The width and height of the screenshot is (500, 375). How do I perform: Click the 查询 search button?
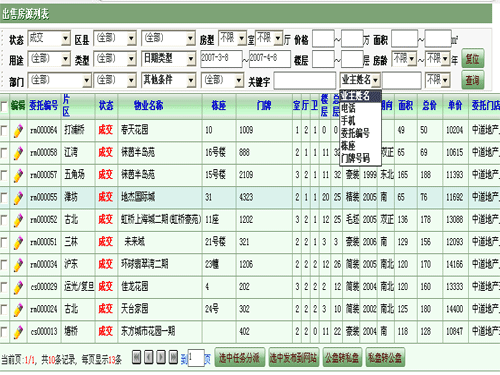click(x=472, y=80)
